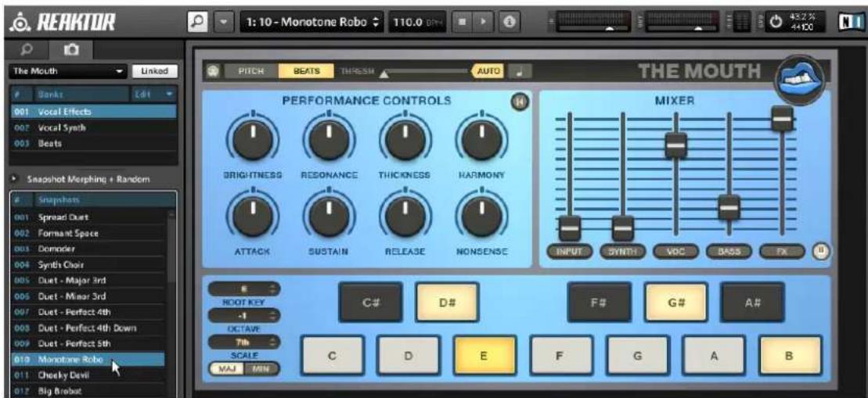Toggle the audio engine power button

pos(776,22)
